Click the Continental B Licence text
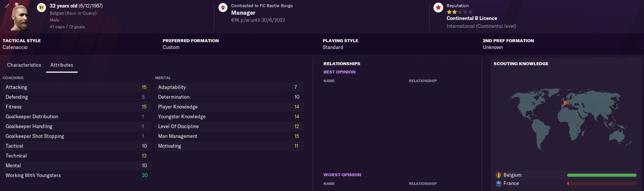The width and height of the screenshot is (644, 191). point(472,18)
